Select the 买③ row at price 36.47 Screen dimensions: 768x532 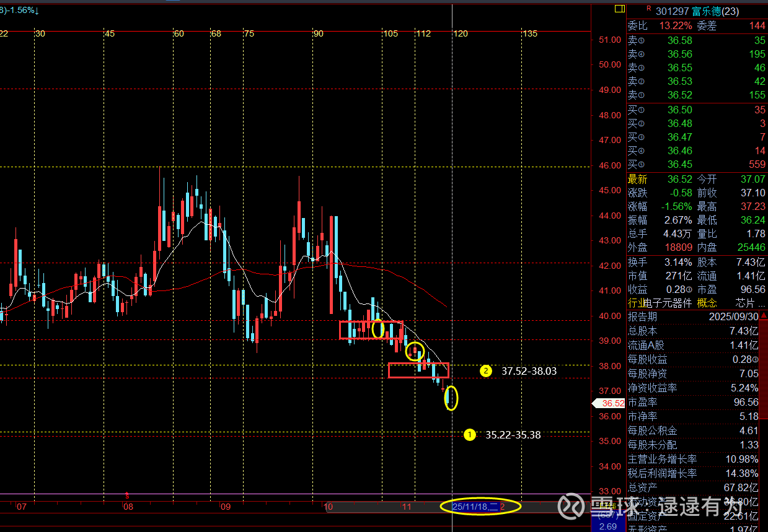tap(697, 137)
